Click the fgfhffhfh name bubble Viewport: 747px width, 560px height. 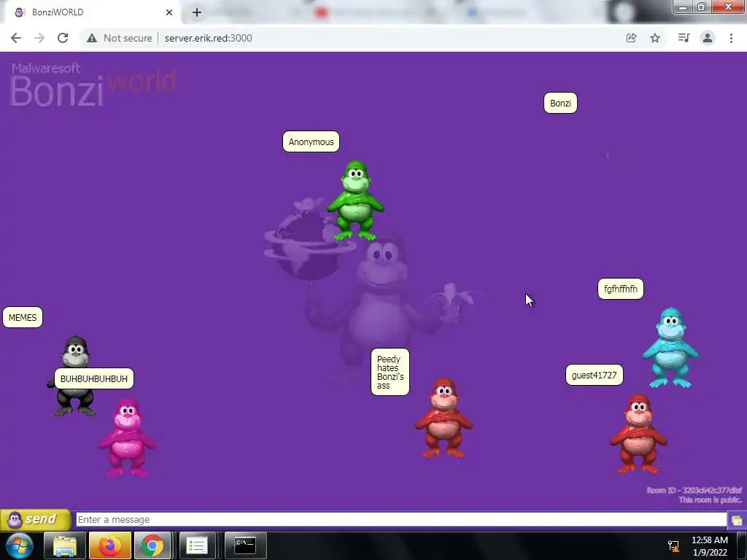pyautogui.click(x=620, y=289)
